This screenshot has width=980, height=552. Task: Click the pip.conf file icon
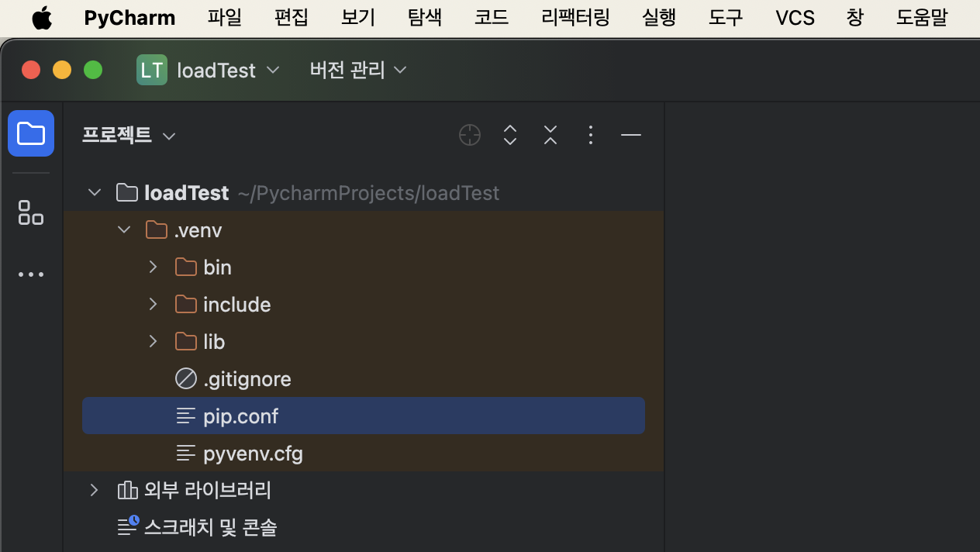pyautogui.click(x=186, y=416)
